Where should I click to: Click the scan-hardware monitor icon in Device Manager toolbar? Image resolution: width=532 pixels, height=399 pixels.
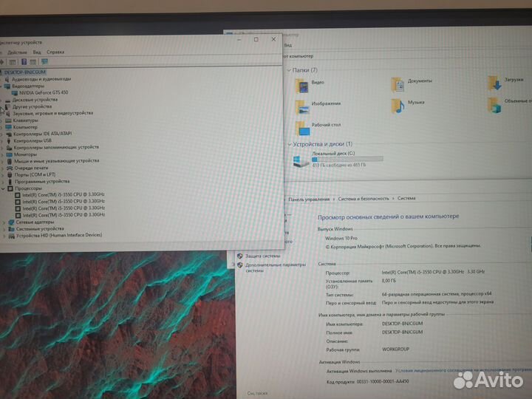[44, 62]
